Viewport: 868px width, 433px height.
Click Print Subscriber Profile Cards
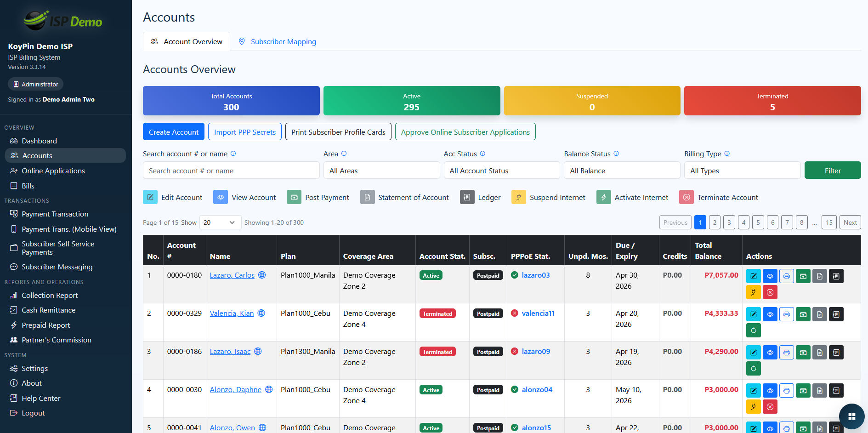[x=338, y=132]
